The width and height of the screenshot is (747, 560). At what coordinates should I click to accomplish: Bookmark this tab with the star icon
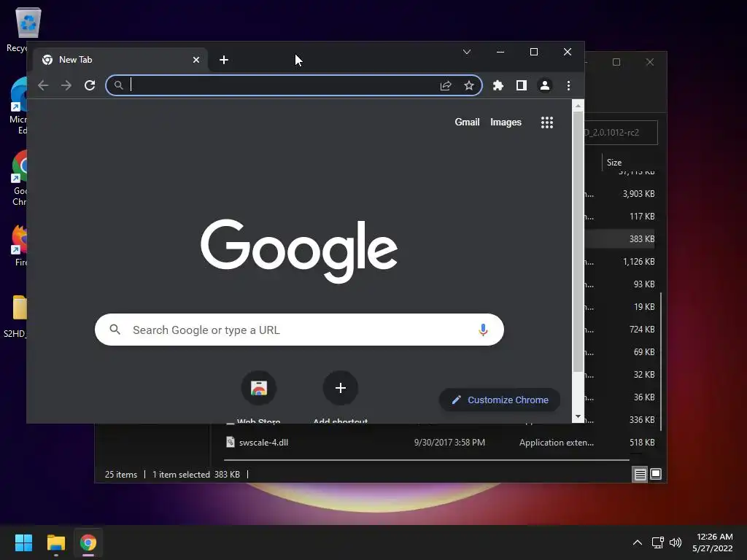pyautogui.click(x=469, y=85)
